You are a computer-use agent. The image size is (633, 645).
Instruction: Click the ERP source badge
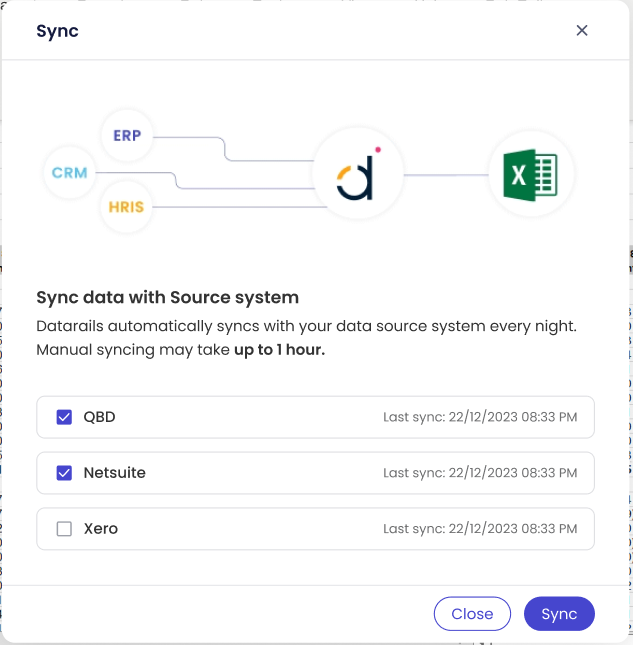pos(127,135)
